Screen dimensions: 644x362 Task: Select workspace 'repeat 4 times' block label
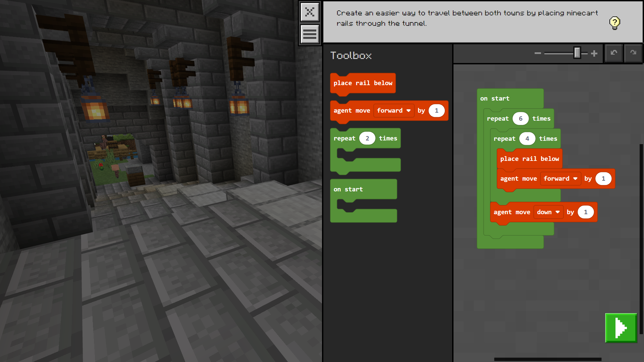coord(504,139)
